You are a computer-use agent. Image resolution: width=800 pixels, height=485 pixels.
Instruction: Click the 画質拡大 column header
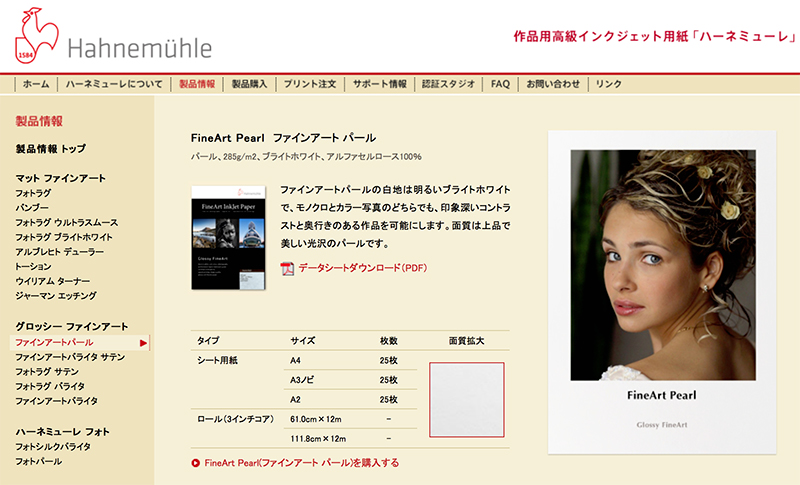(x=466, y=341)
